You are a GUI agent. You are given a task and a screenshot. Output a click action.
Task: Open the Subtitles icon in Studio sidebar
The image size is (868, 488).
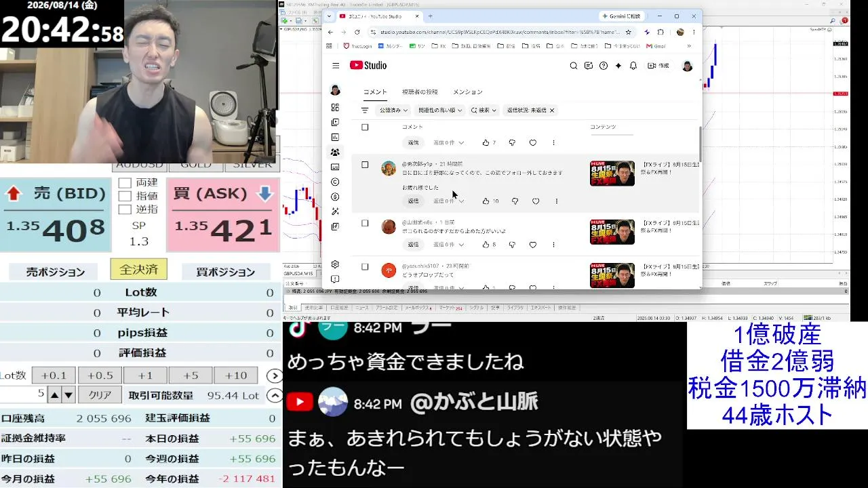click(335, 167)
